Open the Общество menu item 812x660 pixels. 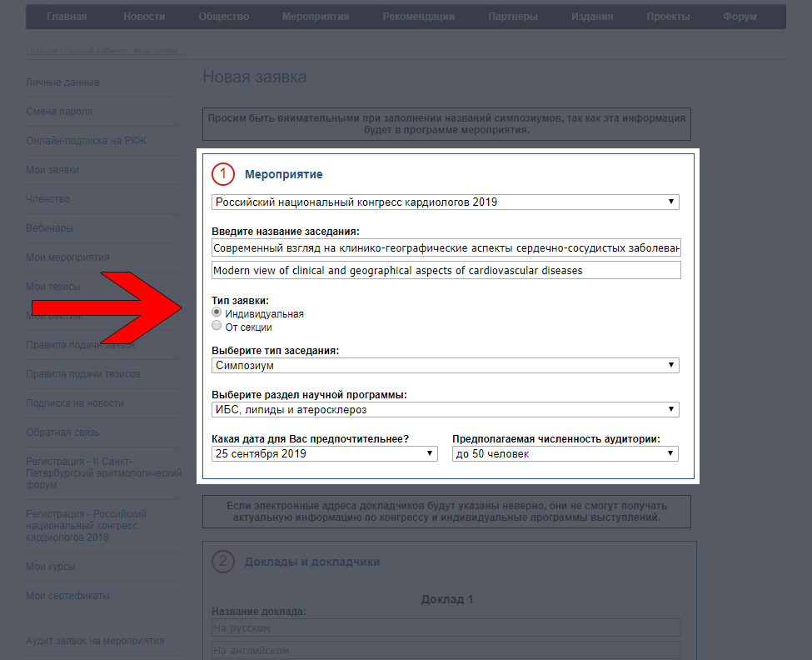pos(224,17)
